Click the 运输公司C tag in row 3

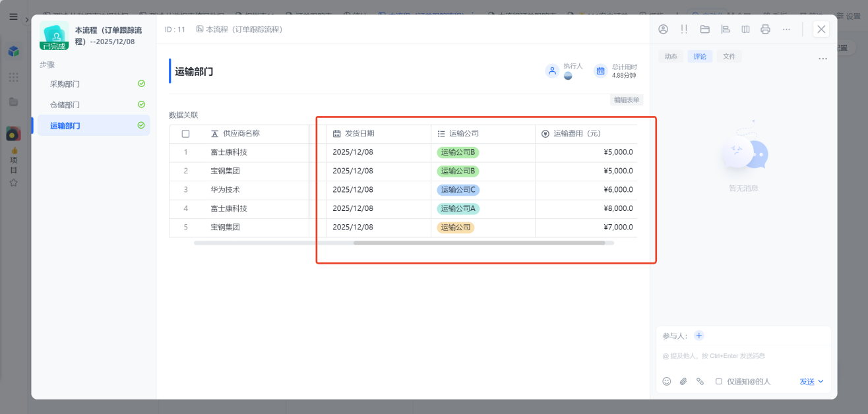[x=458, y=190]
